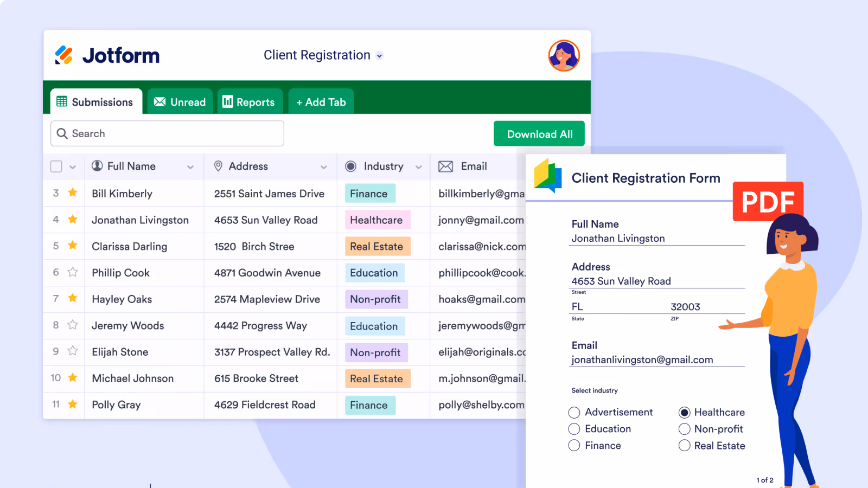868x488 pixels.
Task: Click the email 'polly@shelby.com'
Action: click(x=481, y=405)
